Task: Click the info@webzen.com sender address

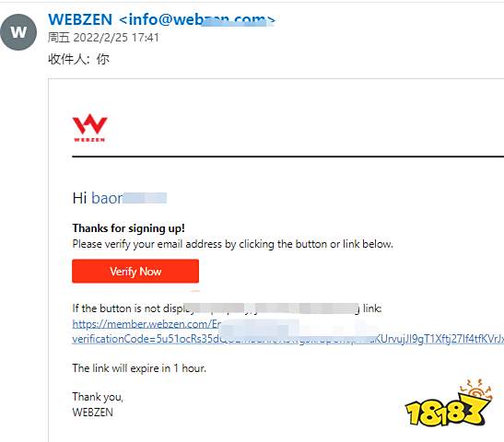Action: click(x=197, y=19)
